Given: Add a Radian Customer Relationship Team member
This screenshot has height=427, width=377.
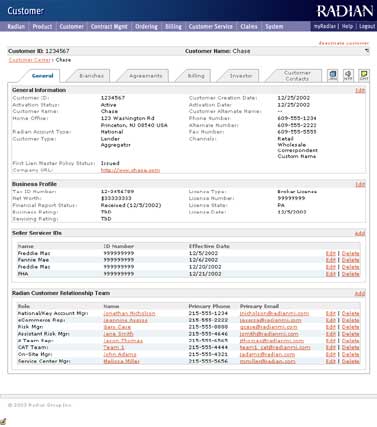Looking at the screenshot, I should pos(360,293).
